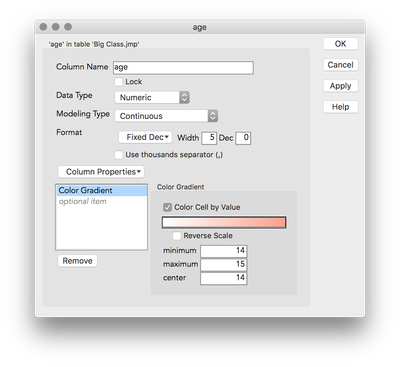This screenshot has height=367, width=400.
Task: Enable the Lock checkbox
Action: click(x=118, y=82)
